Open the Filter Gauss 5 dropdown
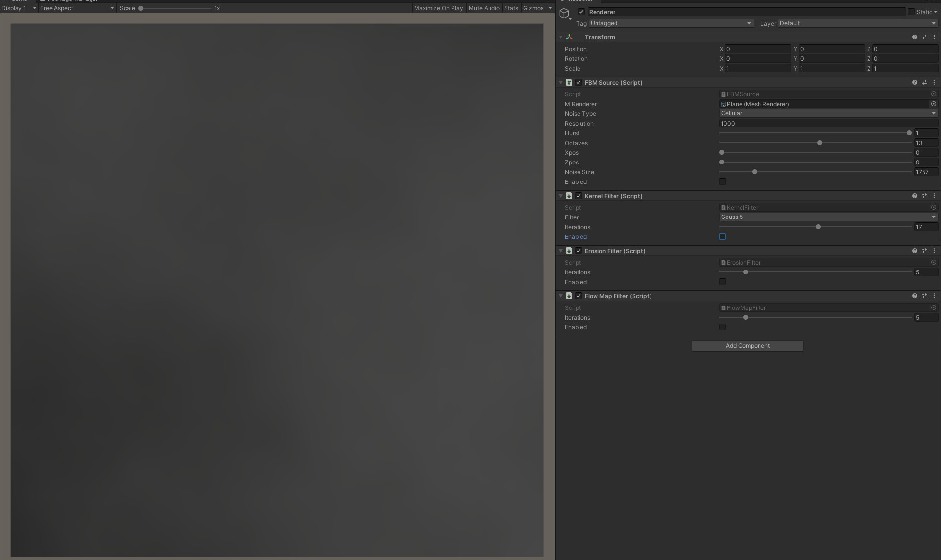 point(828,217)
